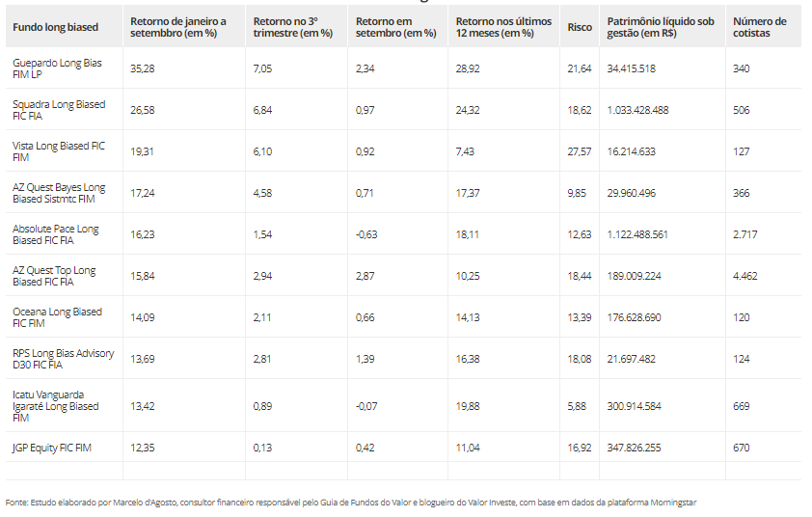
Task: Select the RPS Long Bias Advisory D30 name
Action: point(63,359)
